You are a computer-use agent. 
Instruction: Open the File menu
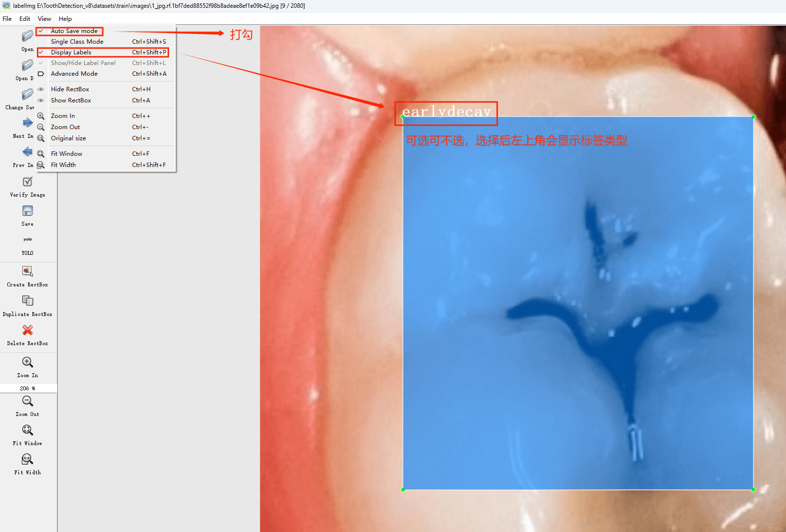(x=7, y=19)
